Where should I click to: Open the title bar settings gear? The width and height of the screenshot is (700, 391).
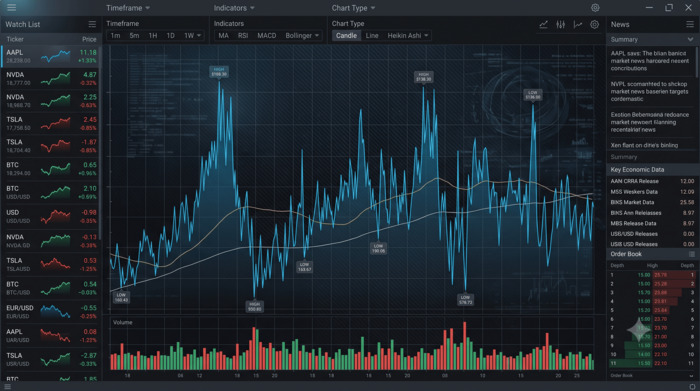[595, 8]
